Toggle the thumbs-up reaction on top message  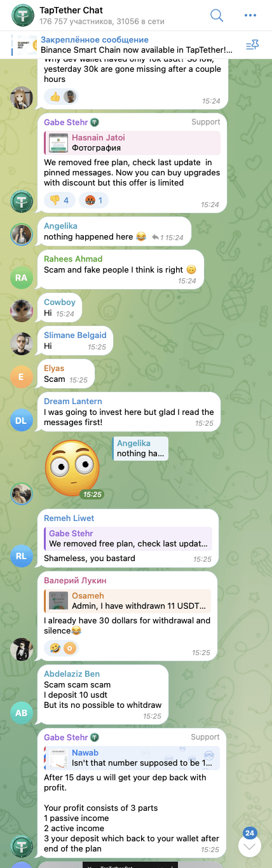60,97
